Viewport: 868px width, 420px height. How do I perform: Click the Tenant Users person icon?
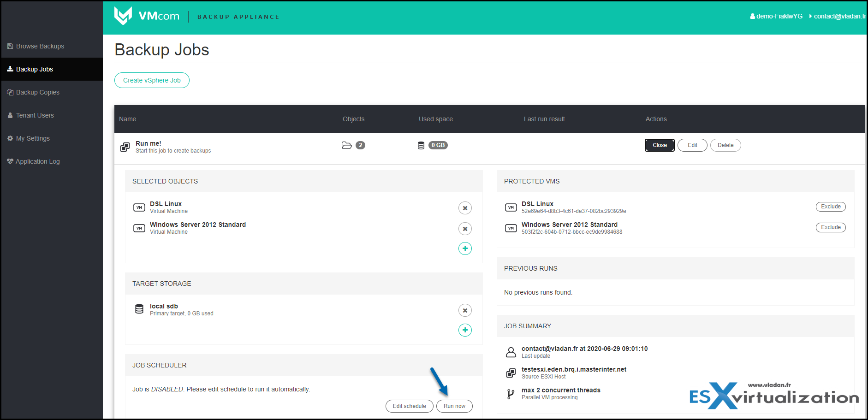(x=10, y=115)
